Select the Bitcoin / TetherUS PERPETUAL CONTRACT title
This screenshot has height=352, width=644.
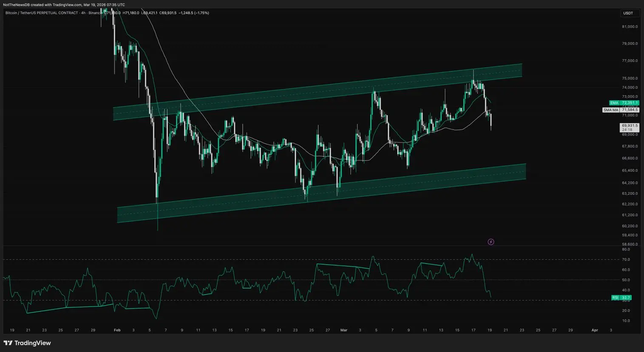click(42, 13)
